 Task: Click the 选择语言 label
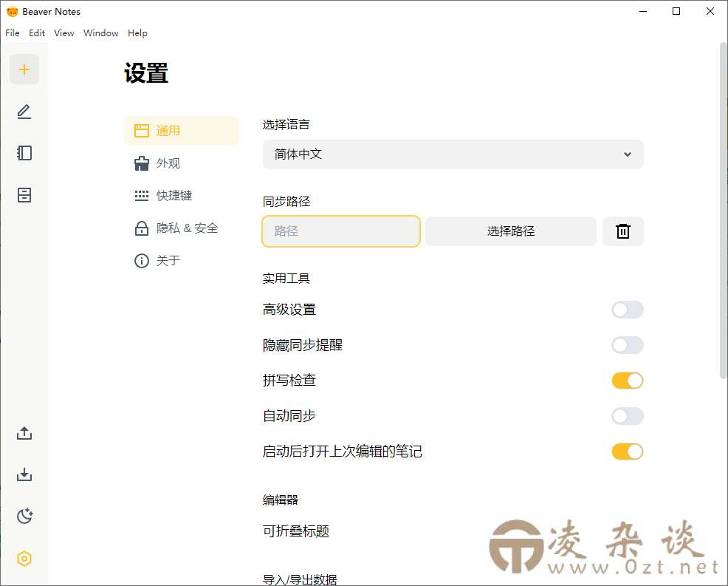(x=286, y=124)
